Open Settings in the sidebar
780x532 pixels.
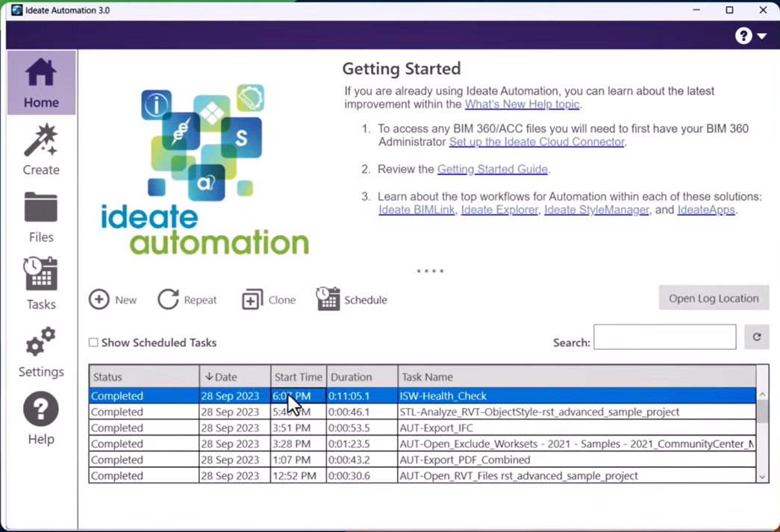coord(41,352)
